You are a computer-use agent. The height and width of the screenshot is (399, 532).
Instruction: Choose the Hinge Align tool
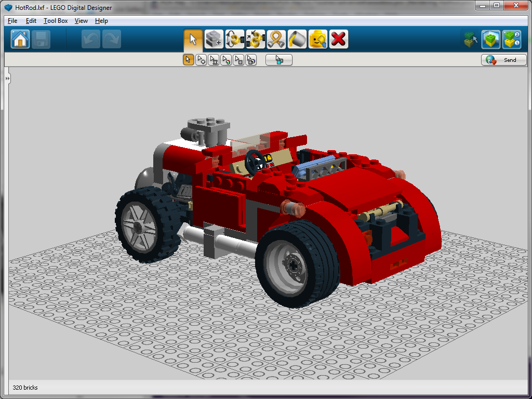click(255, 38)
